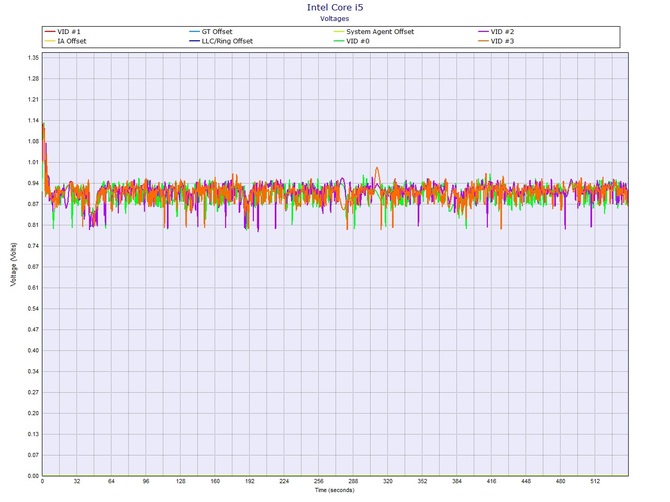Click the Time (seconds) axis label

[x=335, y=490]
